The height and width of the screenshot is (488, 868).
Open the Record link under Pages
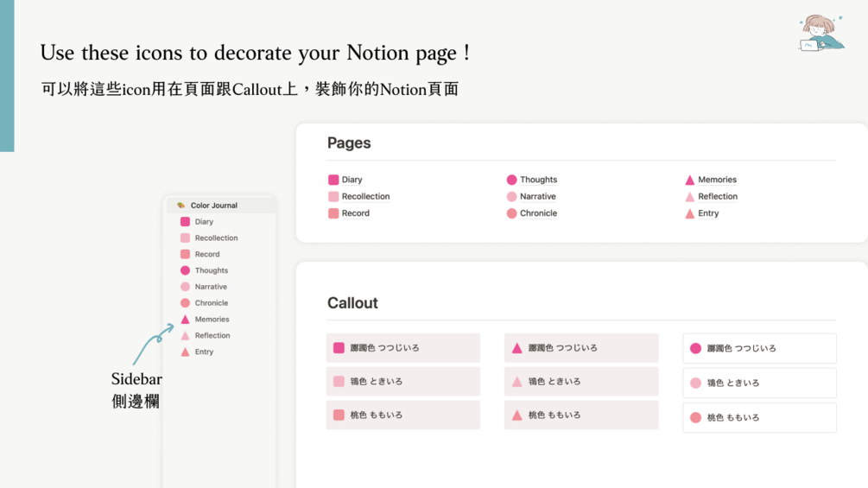coord(355,213)
